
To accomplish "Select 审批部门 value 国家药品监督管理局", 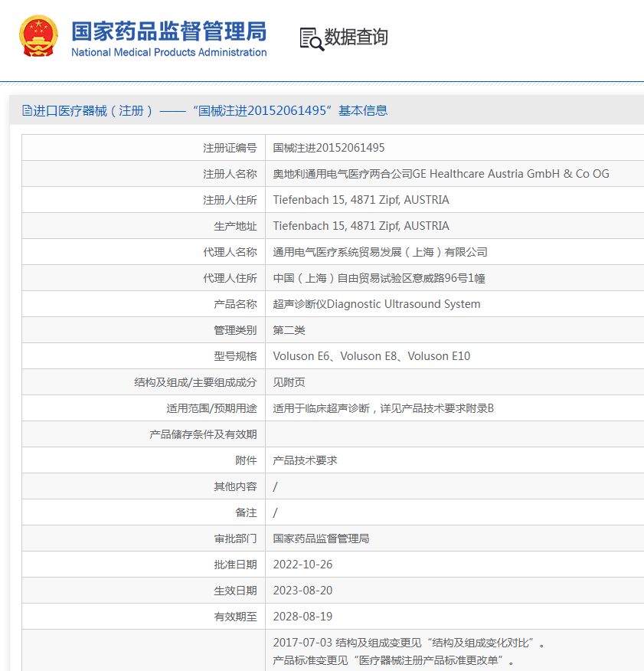I will point(321,538).
